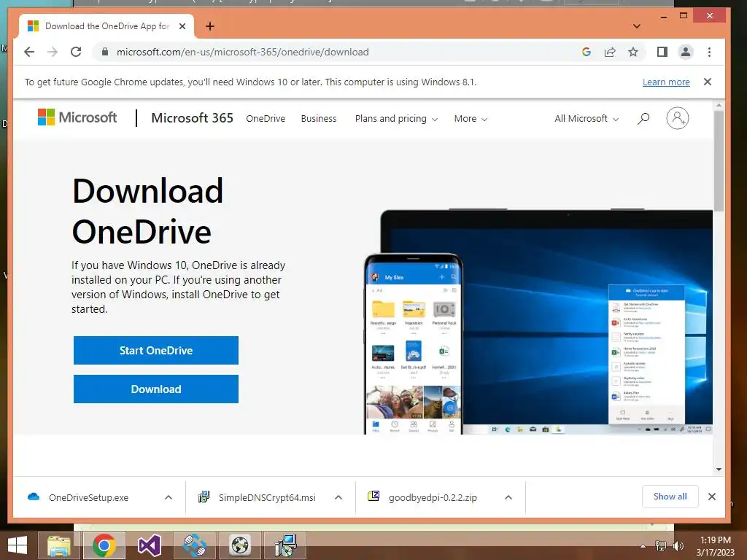Viewport: 747px width, 560px height.
Task: Go back to the previous page
Action: [x=29, y=52]
